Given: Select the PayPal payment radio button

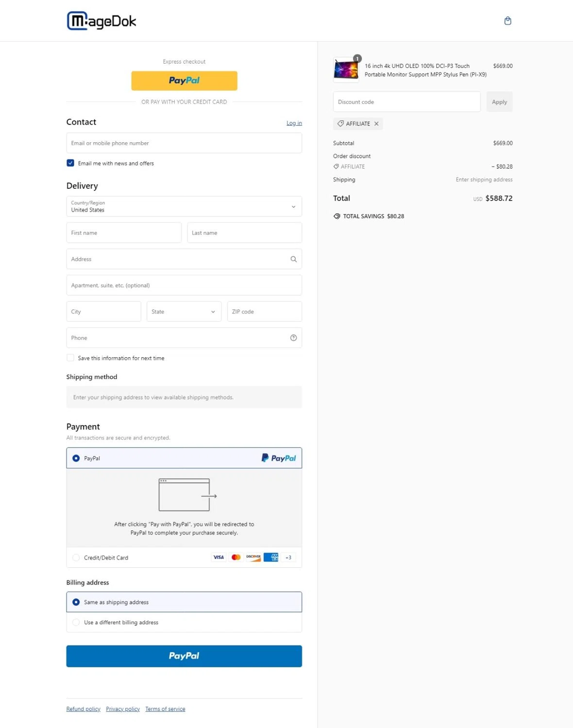Looking at the screenshot, I should click(76, 458).
